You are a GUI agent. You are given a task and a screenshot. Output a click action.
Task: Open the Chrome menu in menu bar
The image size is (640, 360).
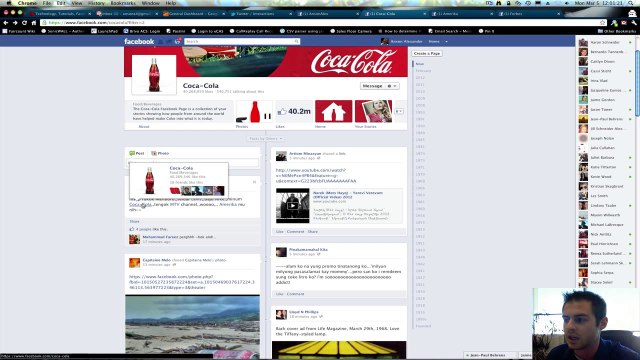point(27,3)
